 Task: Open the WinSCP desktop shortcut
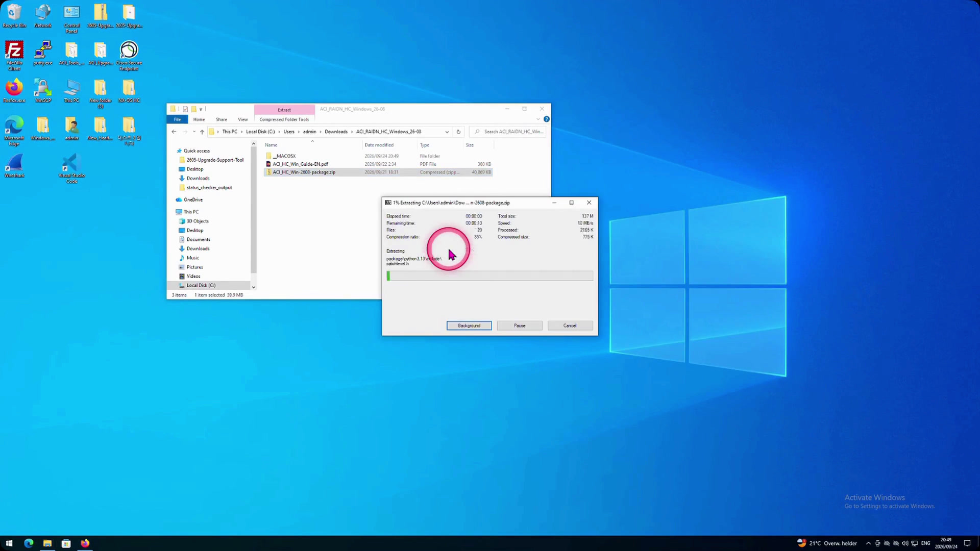pos(43,90)
